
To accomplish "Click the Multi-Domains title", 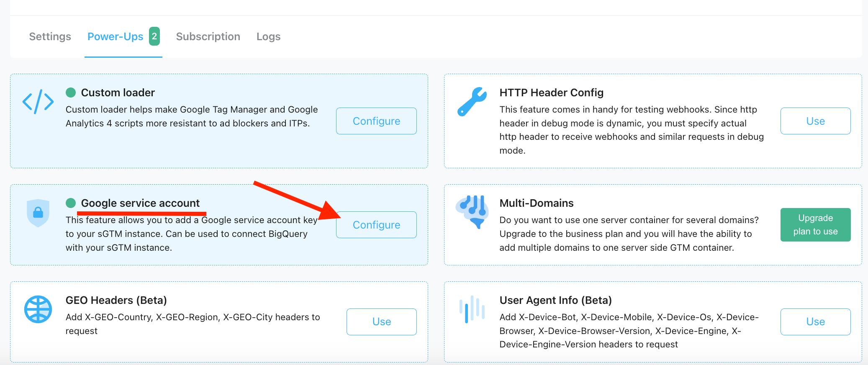I will pos(537,203).
